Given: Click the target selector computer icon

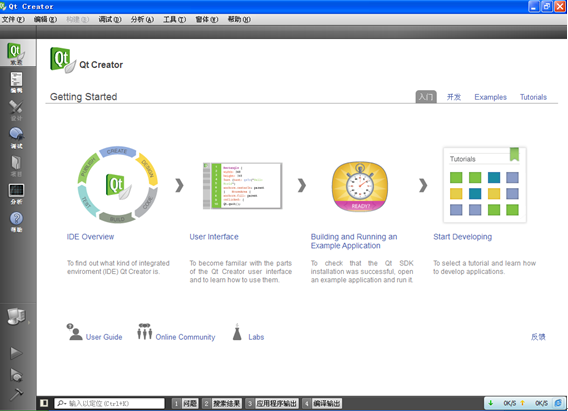Looking at the screenshot, I should [x=16, y=316].
